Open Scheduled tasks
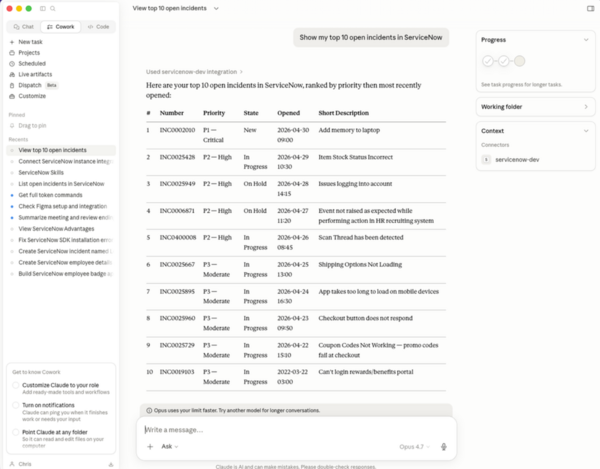The width and height of the screenshot is (600, 469). [x=32, y=64]
